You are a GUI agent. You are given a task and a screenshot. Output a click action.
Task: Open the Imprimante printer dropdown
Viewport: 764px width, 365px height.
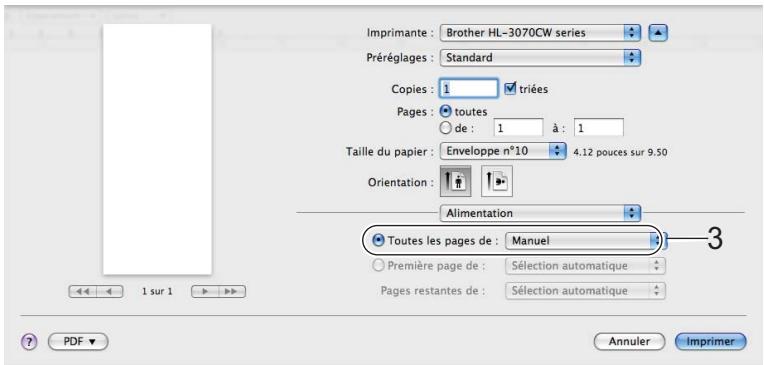point(540,33)
